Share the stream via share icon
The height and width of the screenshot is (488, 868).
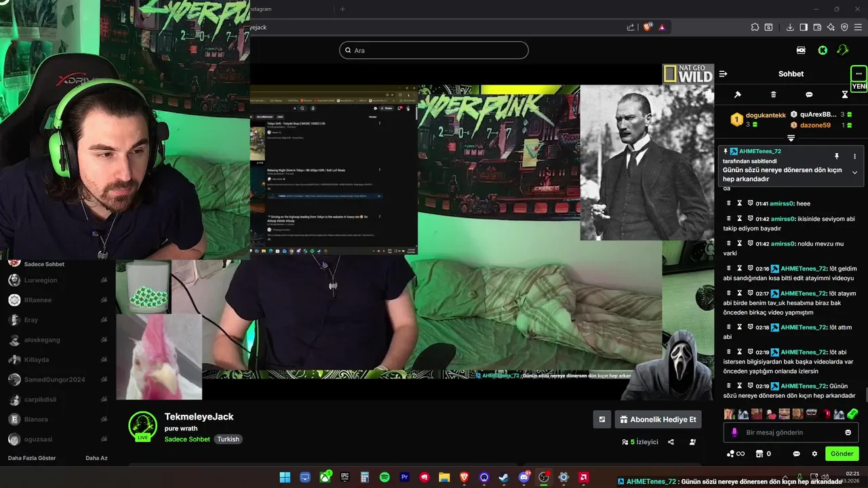671,442
